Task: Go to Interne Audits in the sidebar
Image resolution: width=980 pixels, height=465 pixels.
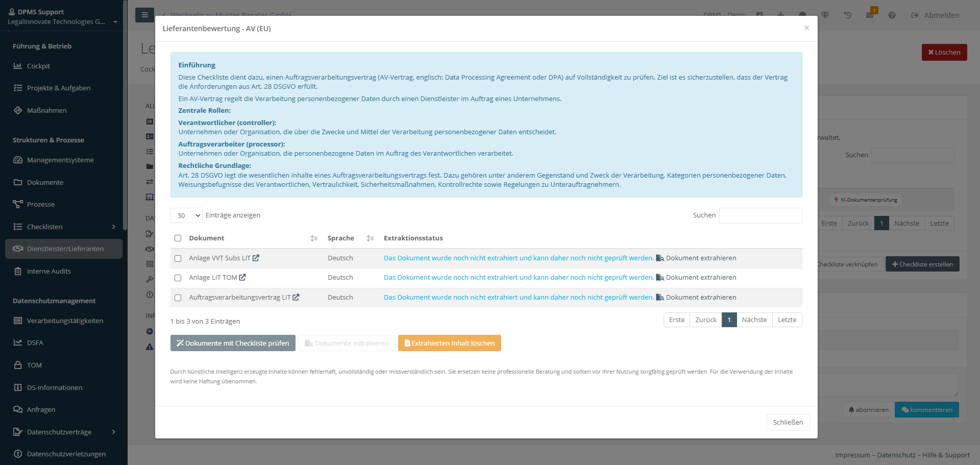Action: coord(48,271)
